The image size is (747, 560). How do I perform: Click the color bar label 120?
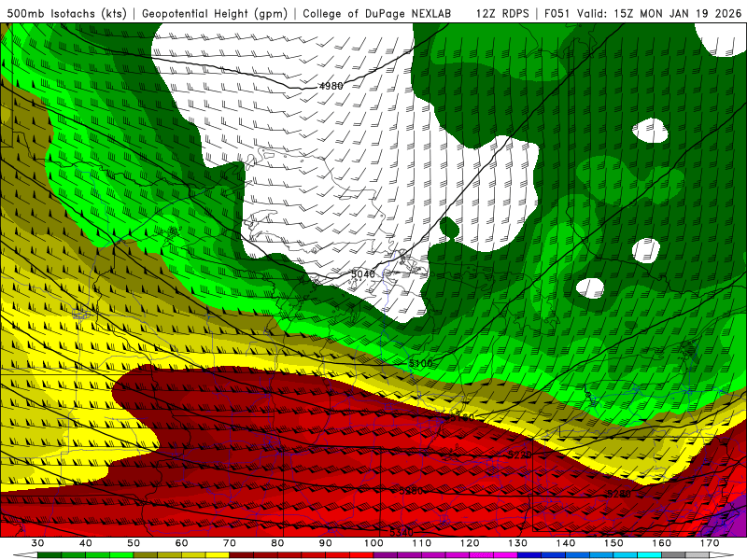[x=470, y=543]
